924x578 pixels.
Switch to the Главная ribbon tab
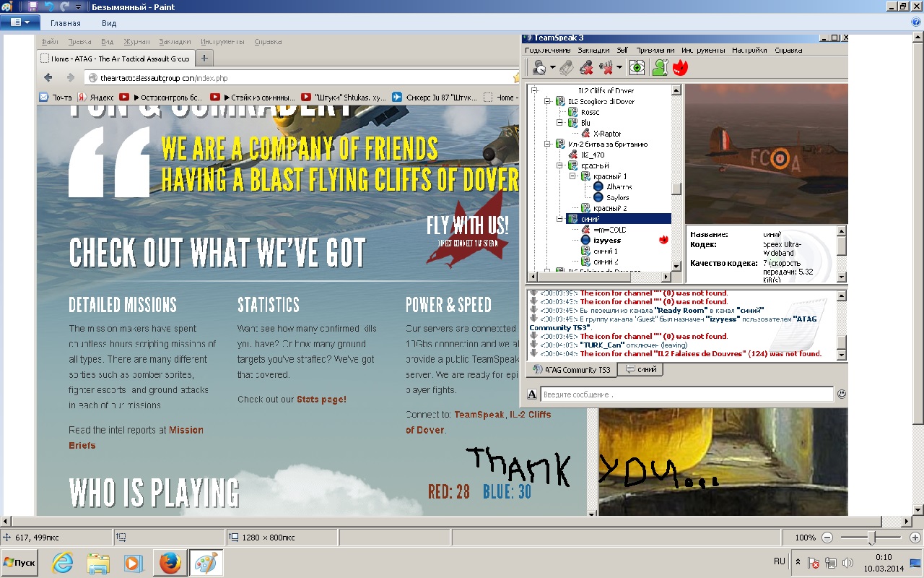66,23
